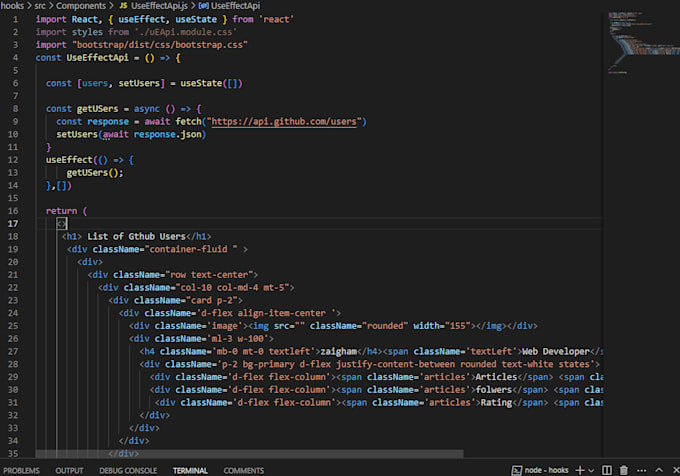Click the editor horizontal scrollbar
The width and height of the screenshot is (680, 476).
[249, 453]
